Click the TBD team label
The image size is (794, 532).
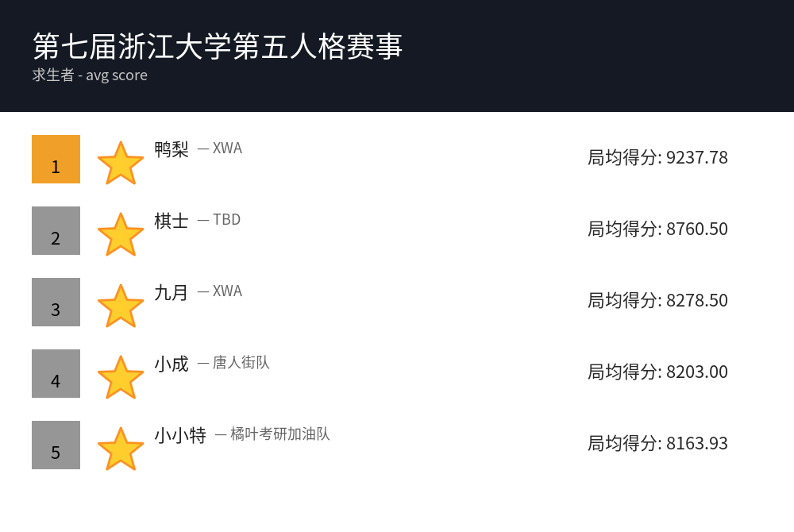click(226, 220)
